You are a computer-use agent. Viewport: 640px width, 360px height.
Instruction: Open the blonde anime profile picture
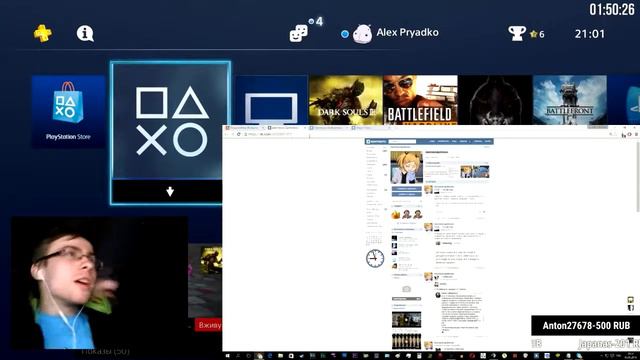point(407,167)
